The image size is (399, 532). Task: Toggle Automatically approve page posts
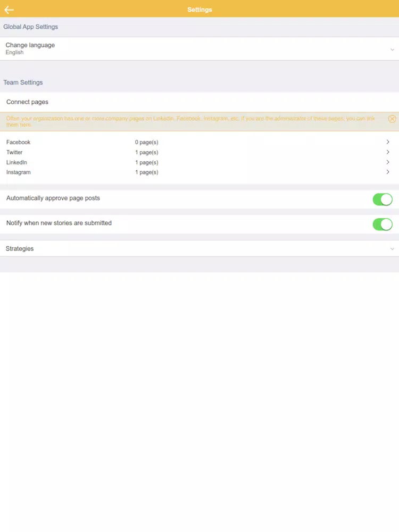pos(383,199)
